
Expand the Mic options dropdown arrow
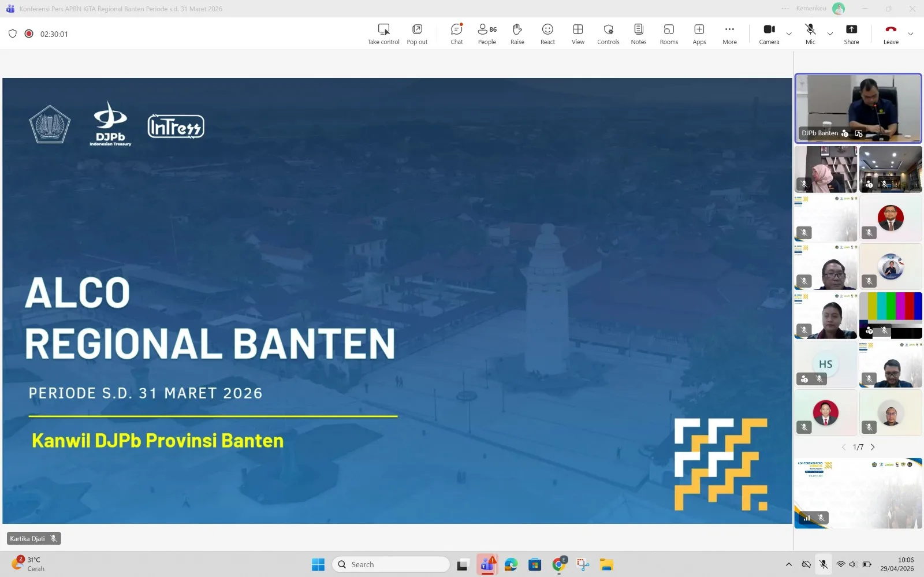pos(830,34)
